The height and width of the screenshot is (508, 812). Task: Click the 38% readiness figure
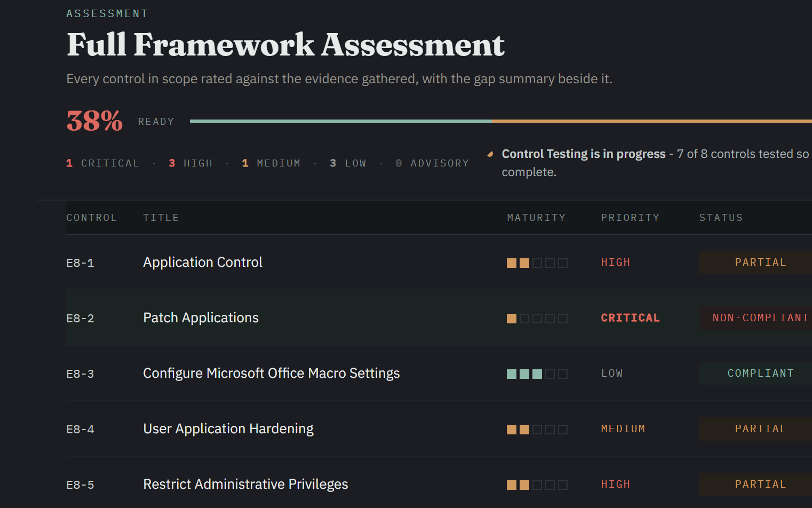[x=94, y=121]
